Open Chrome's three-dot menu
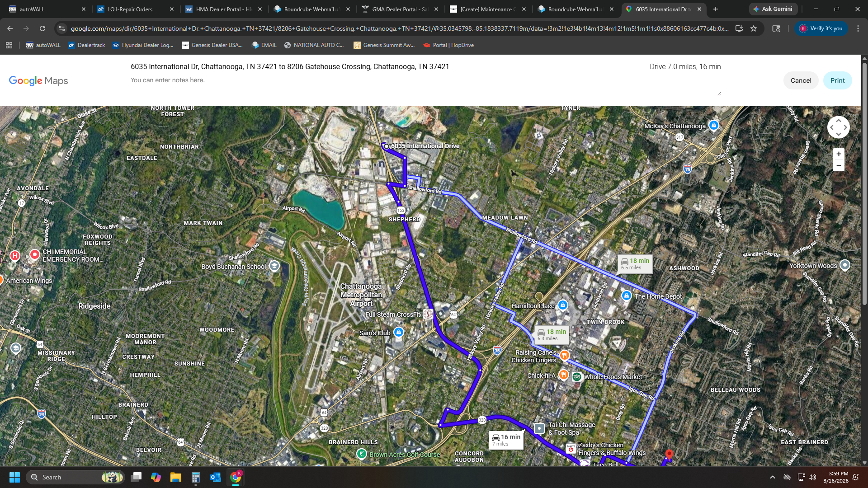 [x=858, y=28]
